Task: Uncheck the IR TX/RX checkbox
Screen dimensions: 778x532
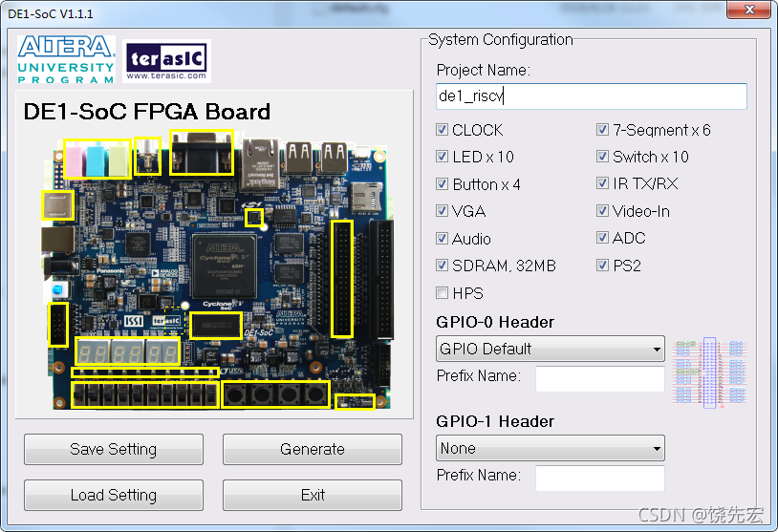Action: [602, 183]
